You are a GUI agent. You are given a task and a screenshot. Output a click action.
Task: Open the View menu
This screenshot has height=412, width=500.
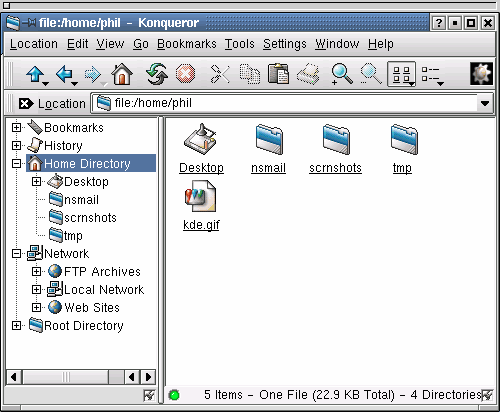[x=110, y=44]
